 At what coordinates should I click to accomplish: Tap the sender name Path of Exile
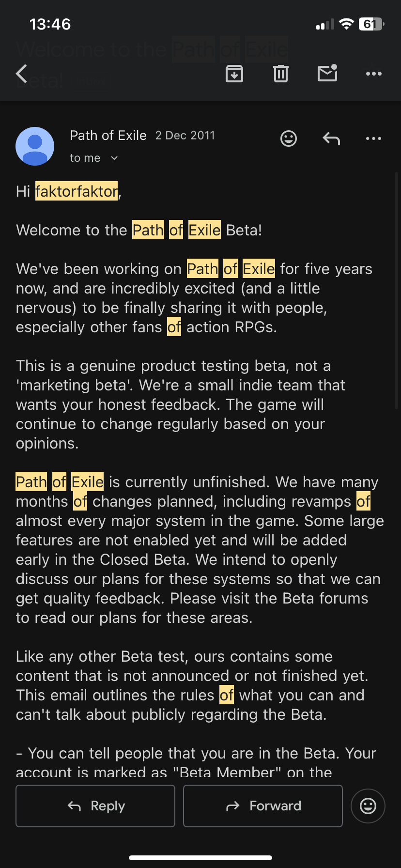[108, 136]
